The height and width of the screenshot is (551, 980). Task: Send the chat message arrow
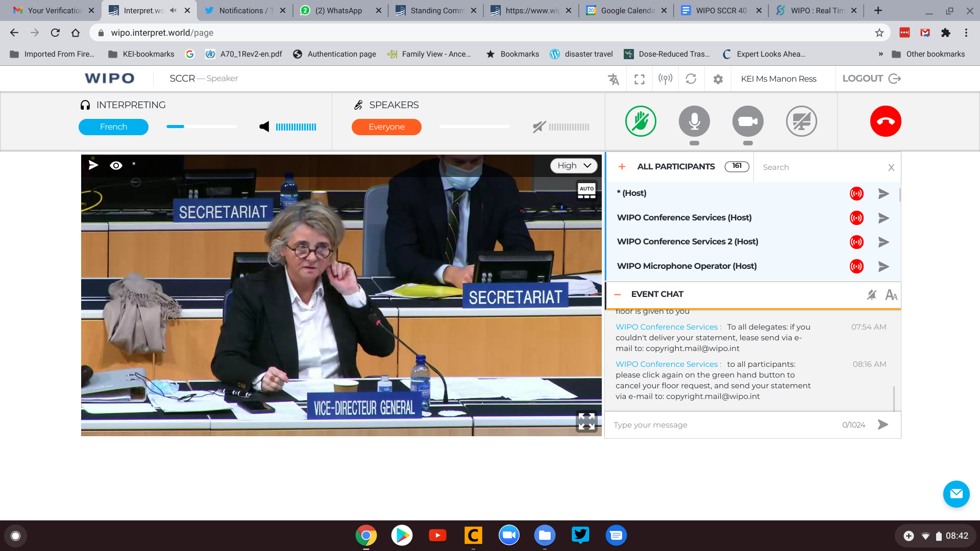tap(883, 424)
